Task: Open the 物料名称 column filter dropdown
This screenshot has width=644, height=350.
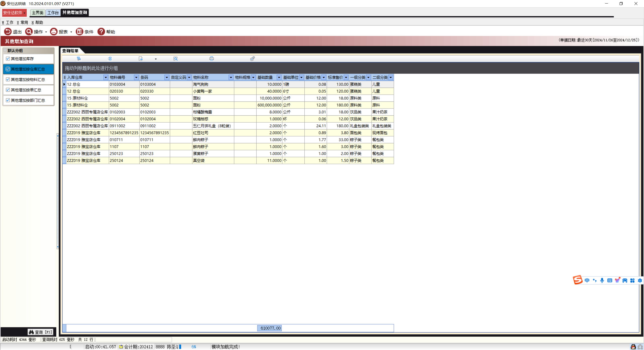Action: coord(231,78)
